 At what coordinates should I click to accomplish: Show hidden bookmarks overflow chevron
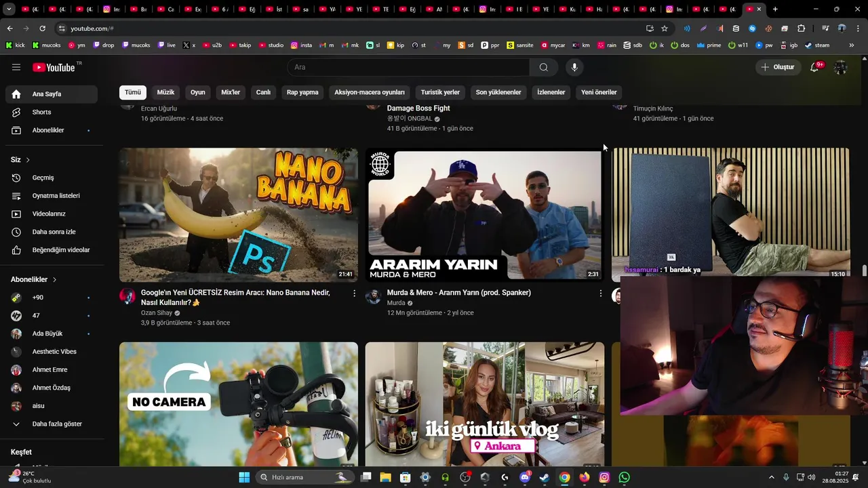coord(852,45)
